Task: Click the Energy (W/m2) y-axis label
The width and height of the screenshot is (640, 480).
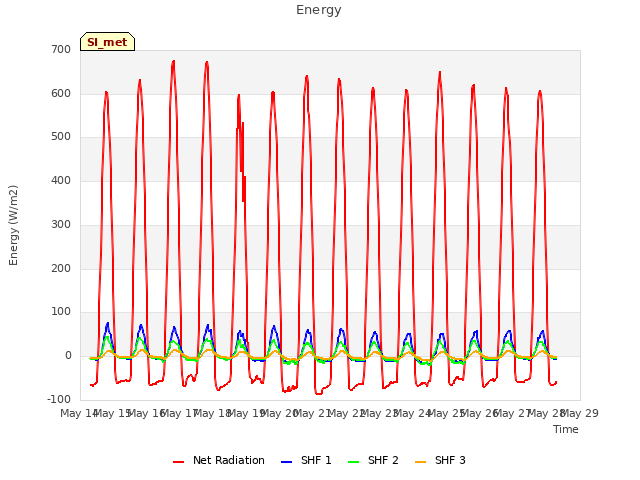Action: tap(13, 225)
